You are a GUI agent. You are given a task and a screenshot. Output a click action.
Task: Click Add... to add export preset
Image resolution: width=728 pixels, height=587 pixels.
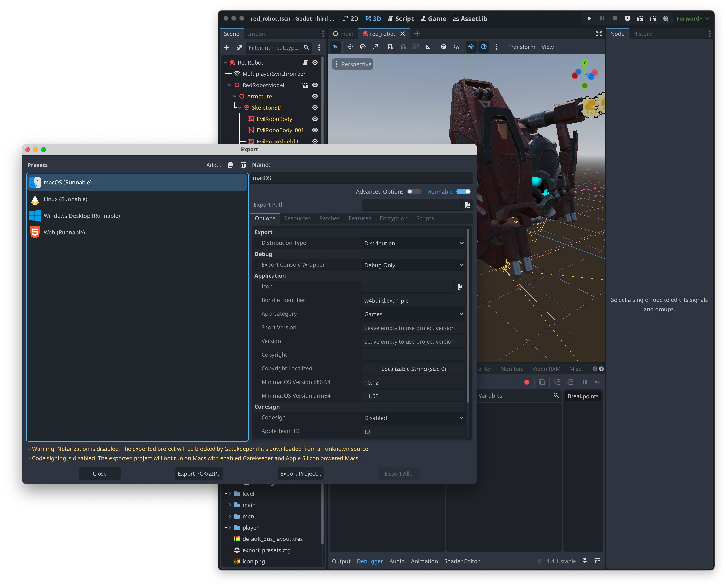(214, 165)
